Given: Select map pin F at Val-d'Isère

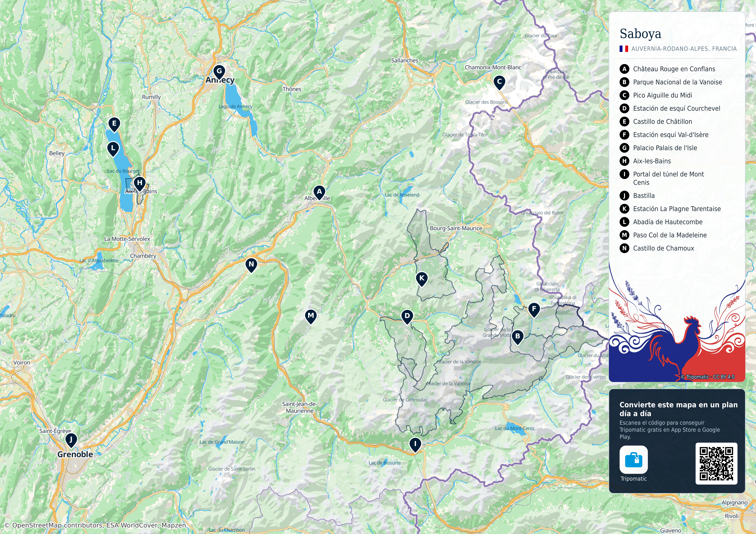Looking at the screenshot, I should click(534, 310).
